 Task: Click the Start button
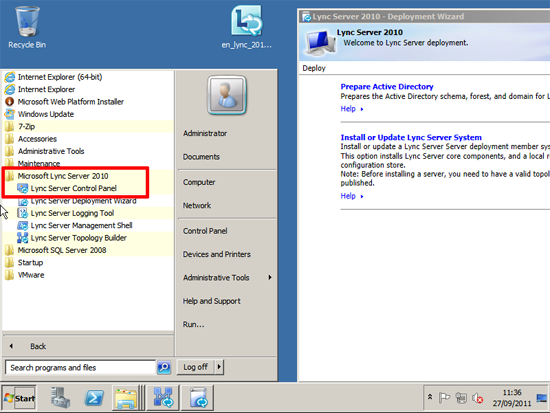[19, 398]
